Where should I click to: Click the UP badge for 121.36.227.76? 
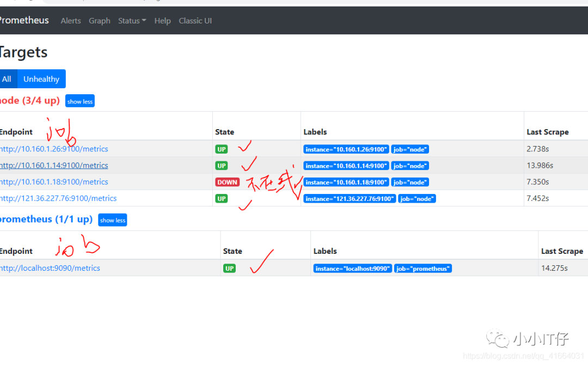click(x=221, y=199)
